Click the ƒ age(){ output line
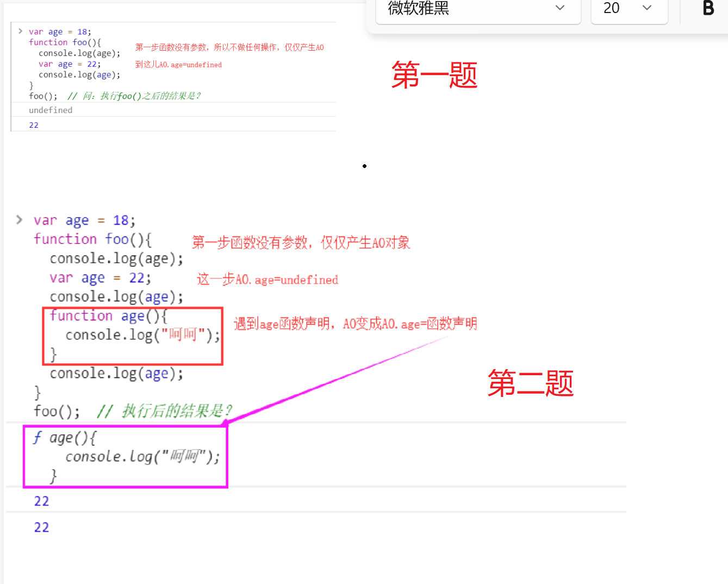Screen dimensions: 728x584 coord(65,438)
